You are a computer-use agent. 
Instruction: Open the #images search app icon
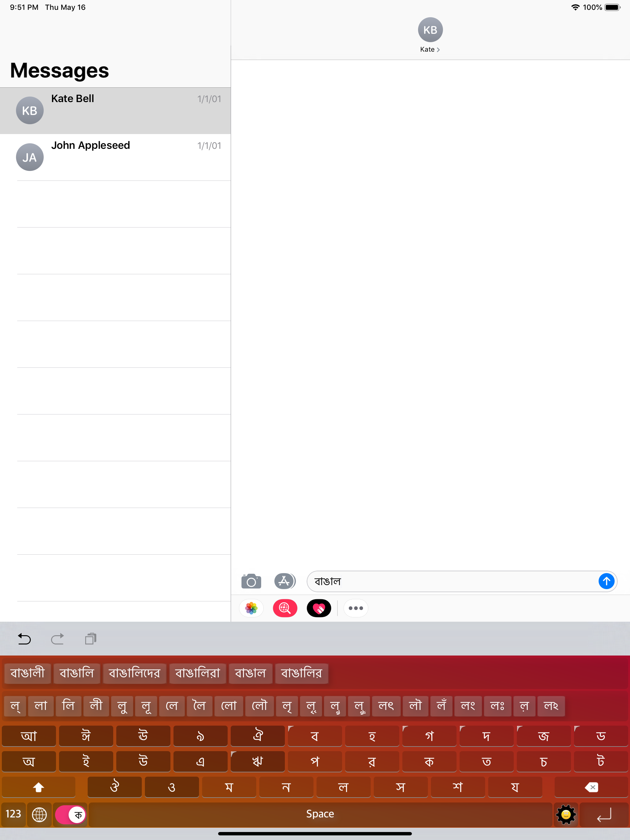point(285,608)
